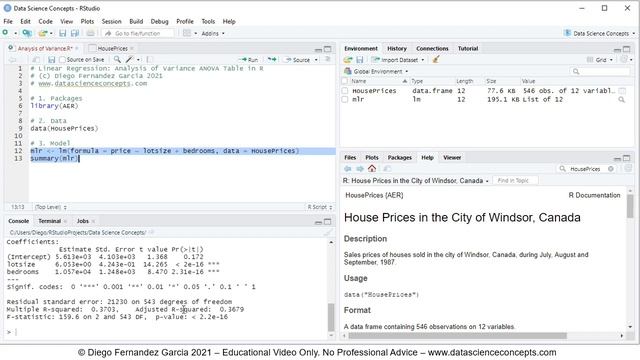The height and width of the screenshot is (360, 640).
Task: Open the Plots menu
Action: (87, 21)
